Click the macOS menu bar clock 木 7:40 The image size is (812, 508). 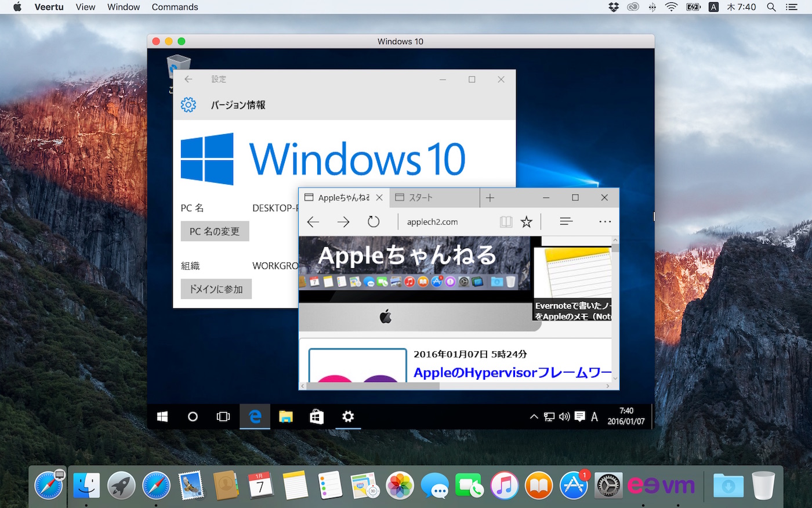click(741, 7)
